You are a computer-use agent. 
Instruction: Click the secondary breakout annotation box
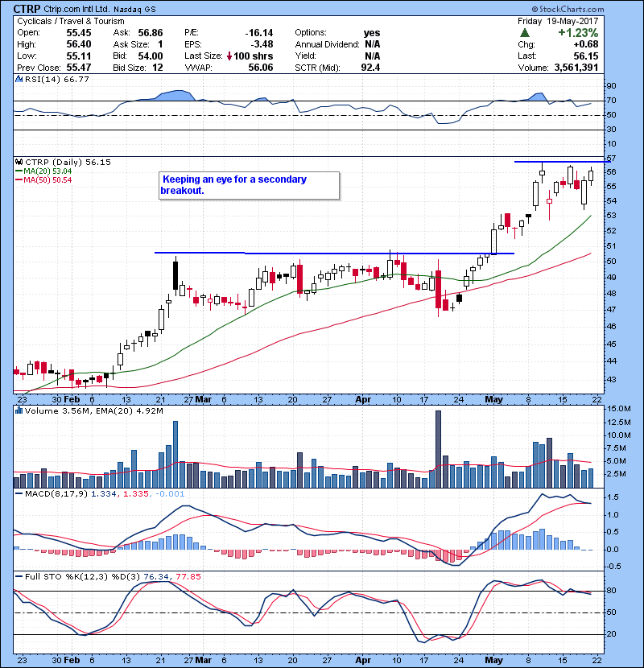tap(250, 185)
